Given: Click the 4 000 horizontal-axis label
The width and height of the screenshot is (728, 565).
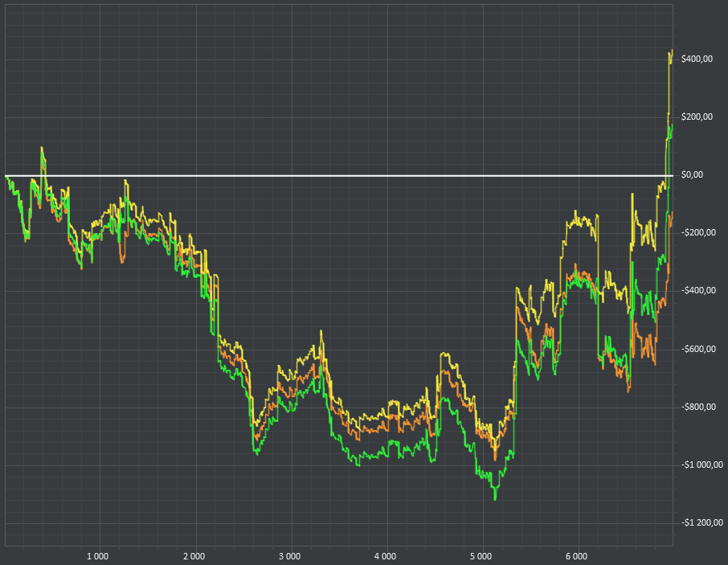Looking at the screenshot, I should (386, 556).
